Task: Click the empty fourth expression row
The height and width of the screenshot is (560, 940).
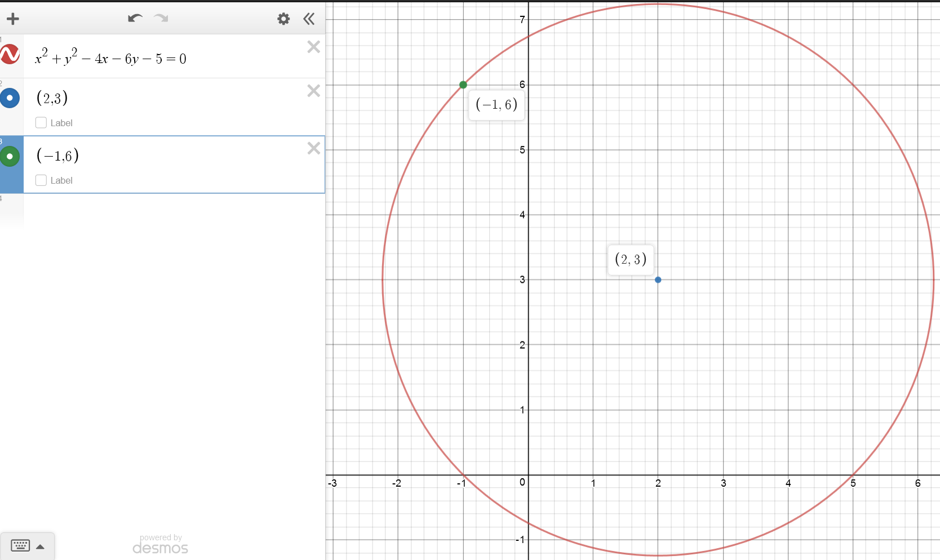Action: [x=169, y=208]
